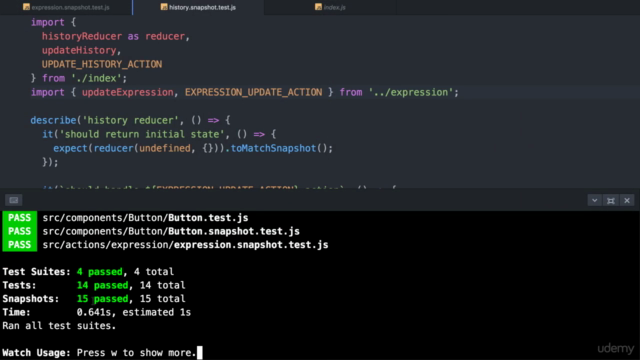The width and height of the screenshot is (640, 360).
Task: Click the terminal panel keyboard icon
Action: coord(13,200)
